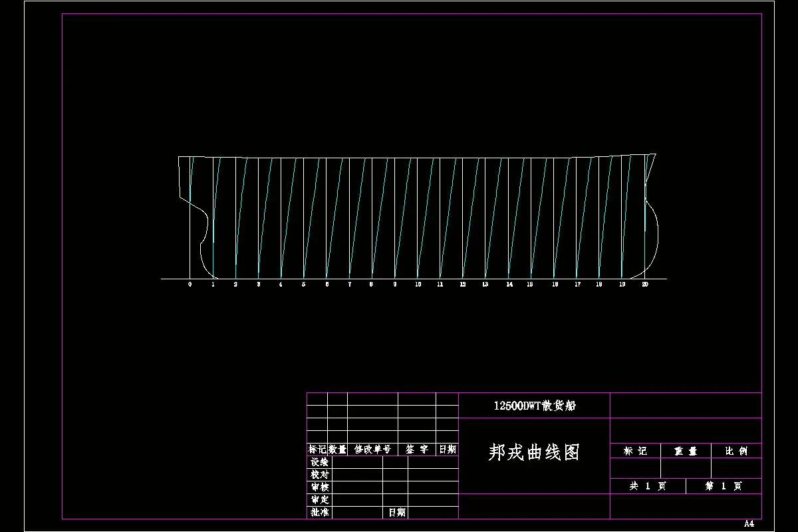The image size is (798, 532).
Task: Select station number 1 label
Action: [213, 284]
